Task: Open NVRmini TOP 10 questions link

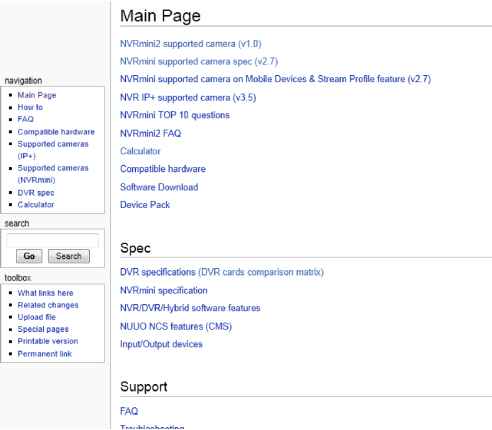Action: pyautogui.click(x=175, y=115)
